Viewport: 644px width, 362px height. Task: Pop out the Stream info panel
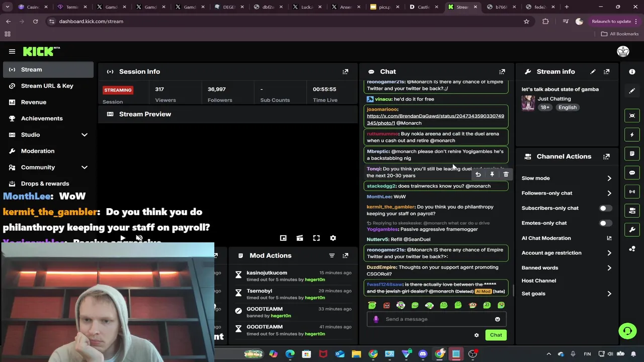606,72
